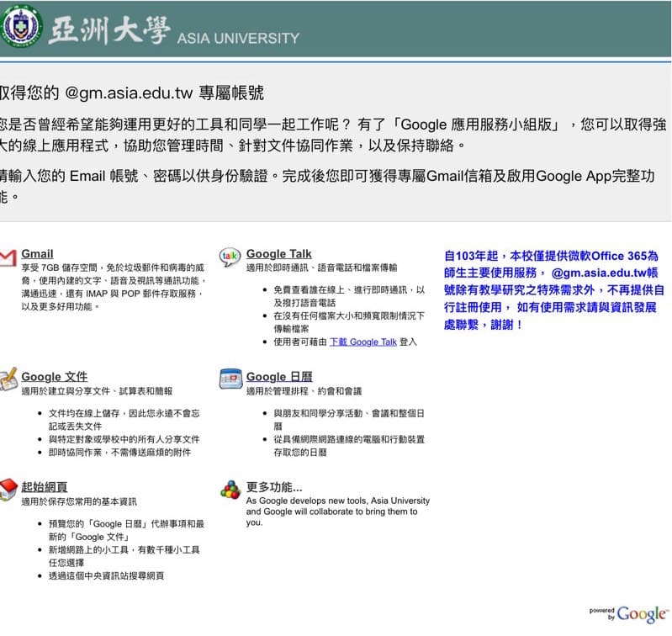The image size is (672, 636).
Task: Click the 適用於即時通訊、語音電話和檔案傳輸 subtitle
Action: pos(322,268)
